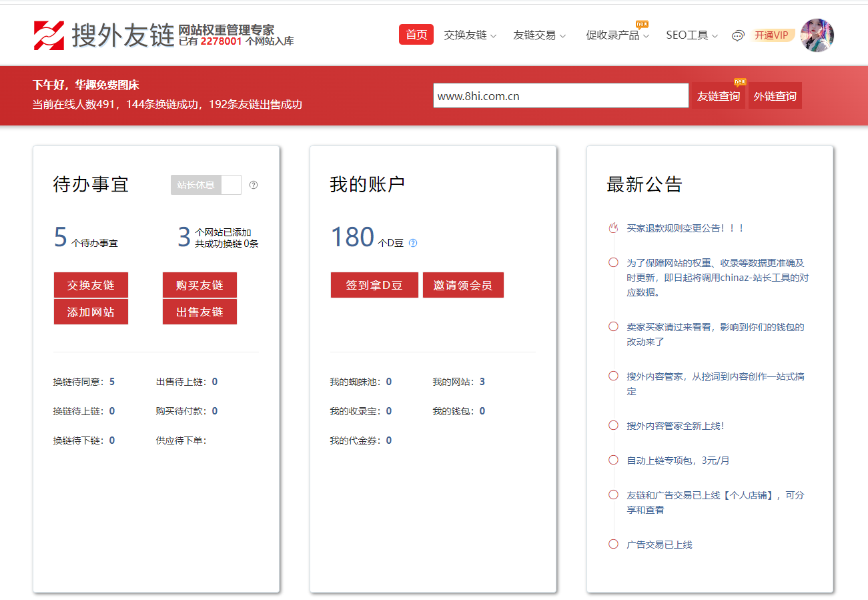Click 供应待下单 entry
This screenshot has height=600, width=868.
181,440
